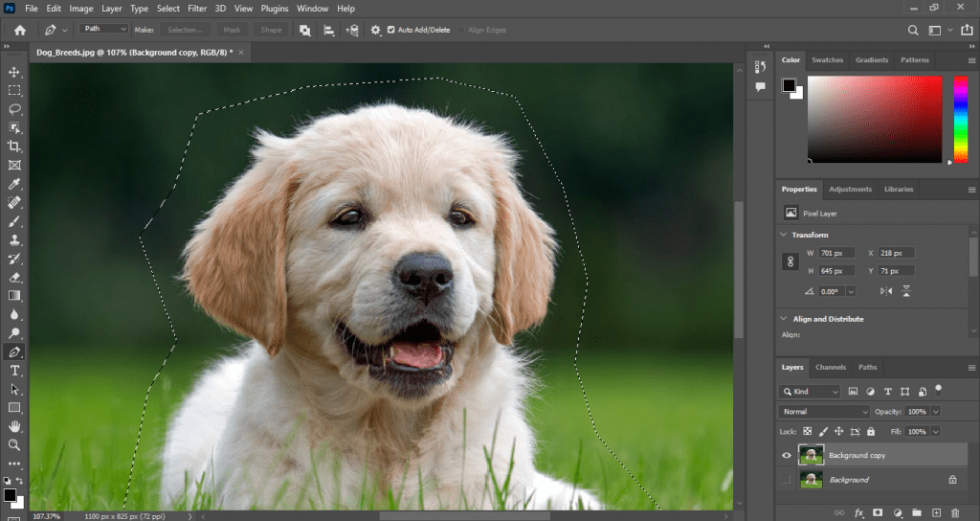
Task: Select the Brush tool
Action: point(14,221)
